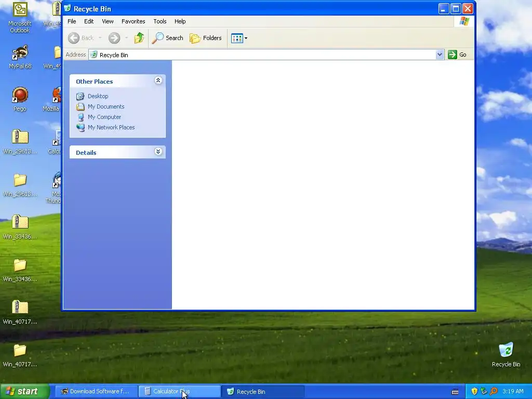
Task: Open My Network Places link
Action: click(x=111, y=128)
